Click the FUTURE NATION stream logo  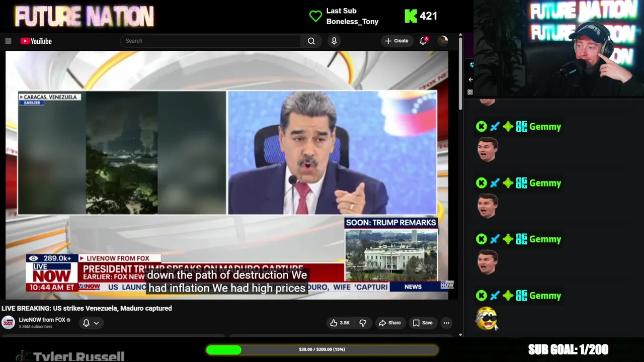(x=84, y=16)
